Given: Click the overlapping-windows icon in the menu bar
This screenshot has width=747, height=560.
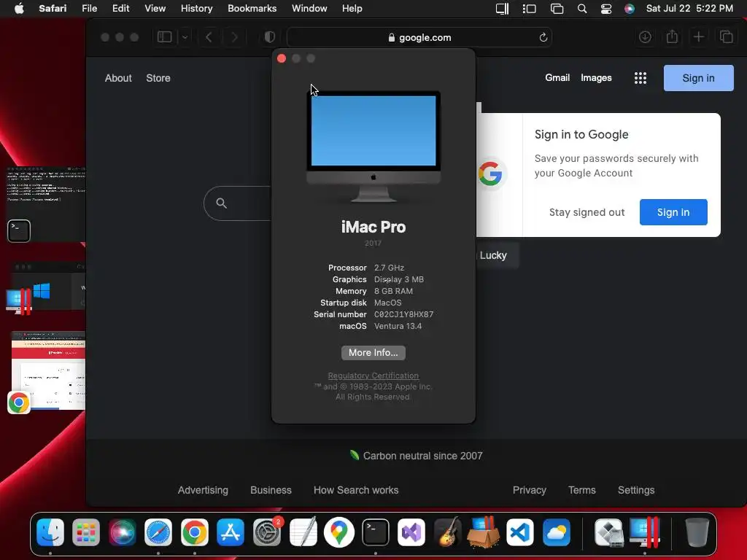Looking at the screenshot, I should 557,9.
